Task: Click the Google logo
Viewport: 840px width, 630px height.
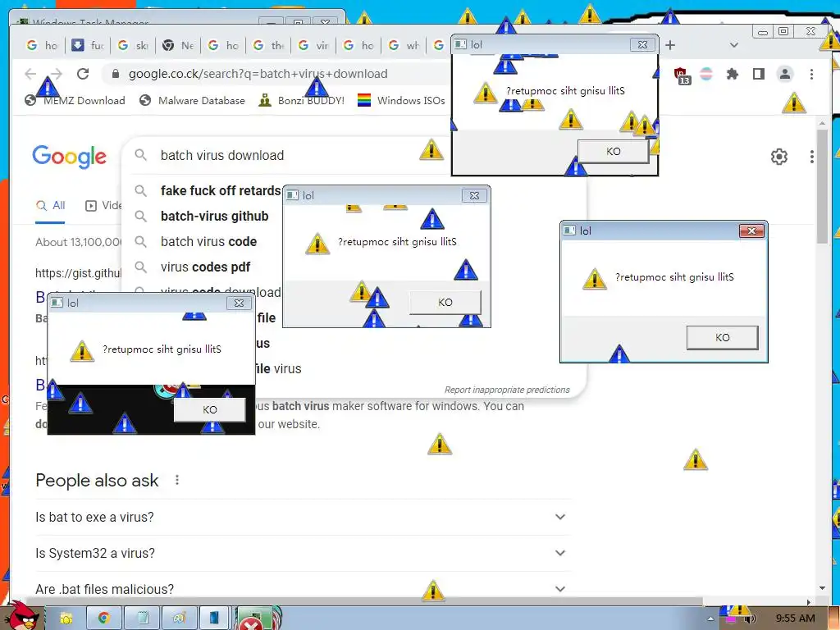Action: pyautogui.click(x=69, y=157)
